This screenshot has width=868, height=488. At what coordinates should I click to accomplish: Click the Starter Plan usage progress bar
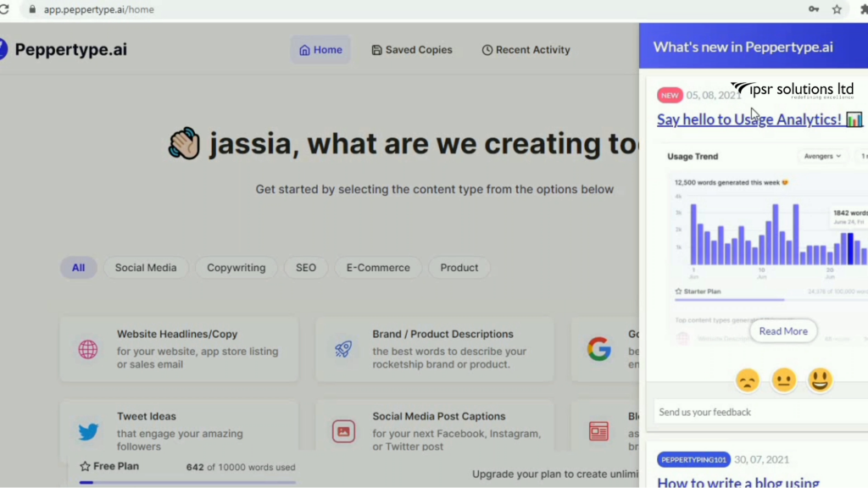(771, 299)
